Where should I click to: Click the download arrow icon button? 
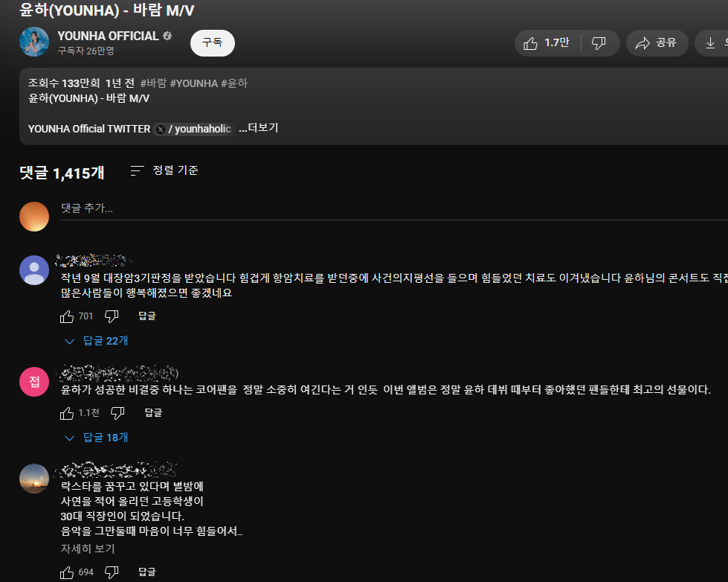[711, 43]
